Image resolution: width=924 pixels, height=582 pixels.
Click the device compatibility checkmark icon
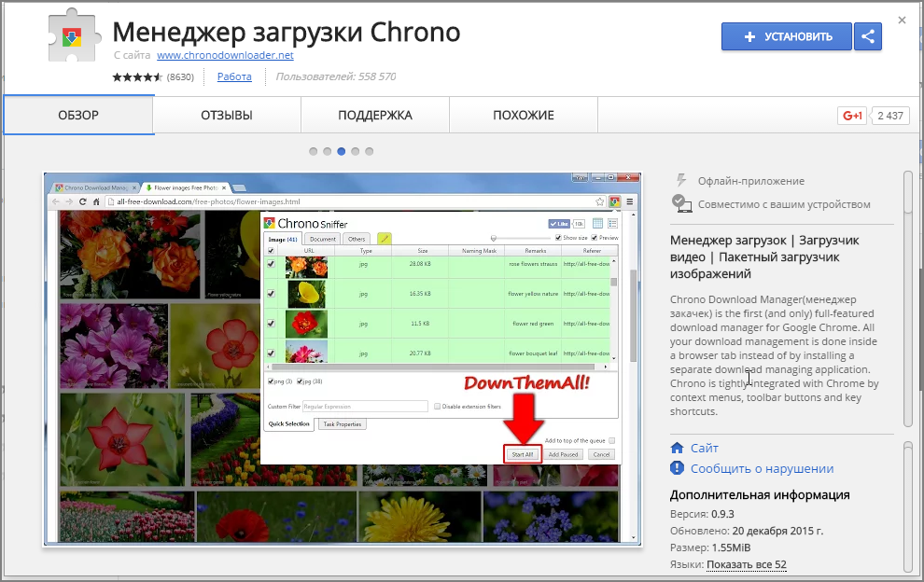pyautogui.click(x=682, y=204)
